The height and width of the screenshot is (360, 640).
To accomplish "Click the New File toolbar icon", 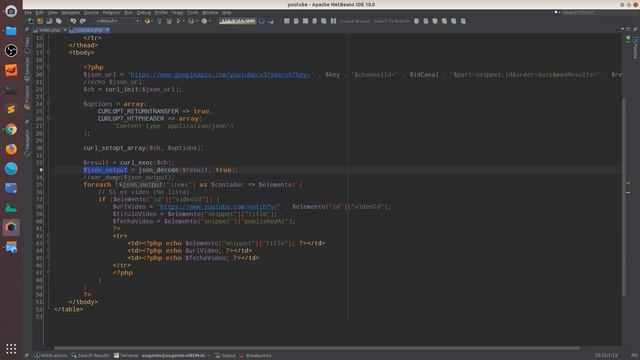I will pos(31,21).
